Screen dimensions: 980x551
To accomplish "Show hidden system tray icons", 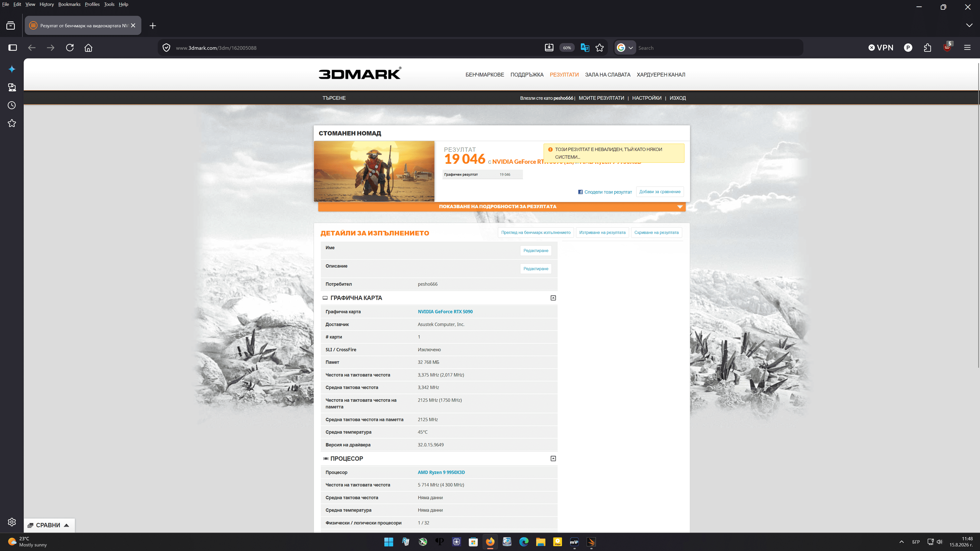I will 901,542.
